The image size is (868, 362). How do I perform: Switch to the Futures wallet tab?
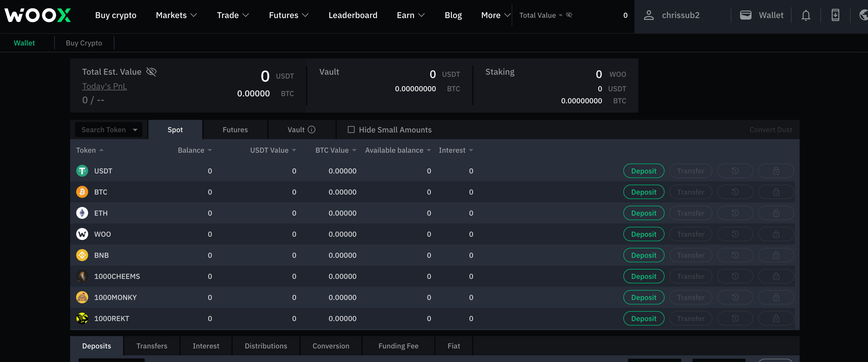click(x=235, y=130)
